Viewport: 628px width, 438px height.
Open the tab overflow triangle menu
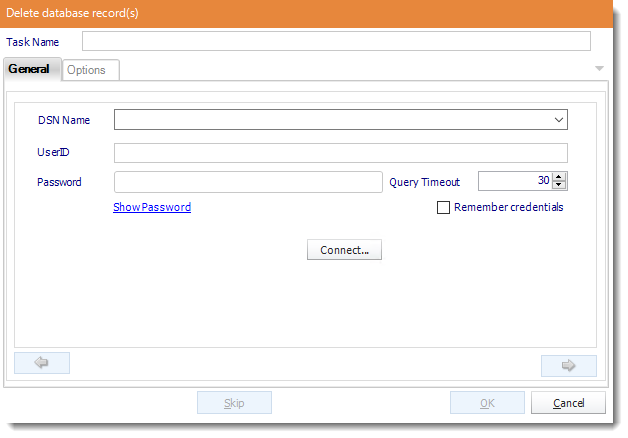599,68
